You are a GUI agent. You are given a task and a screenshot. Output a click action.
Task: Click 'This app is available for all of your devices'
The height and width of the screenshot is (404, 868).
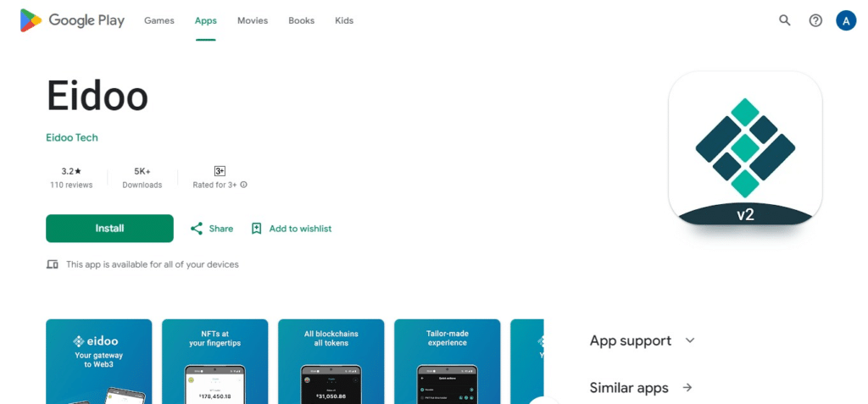tap(153, 264)
